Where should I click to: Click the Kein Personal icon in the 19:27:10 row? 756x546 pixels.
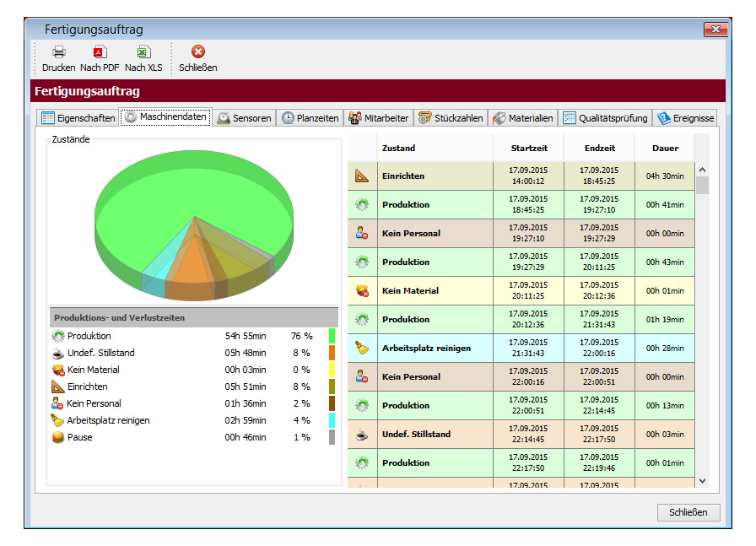[x=362, y=234]
